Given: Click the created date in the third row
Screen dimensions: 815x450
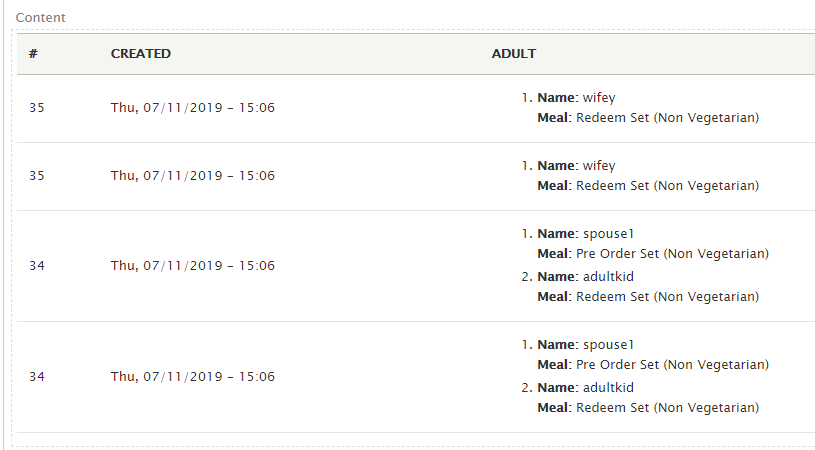Looking at the screenshot, I should pyautogui.click(x=193, y=266).
